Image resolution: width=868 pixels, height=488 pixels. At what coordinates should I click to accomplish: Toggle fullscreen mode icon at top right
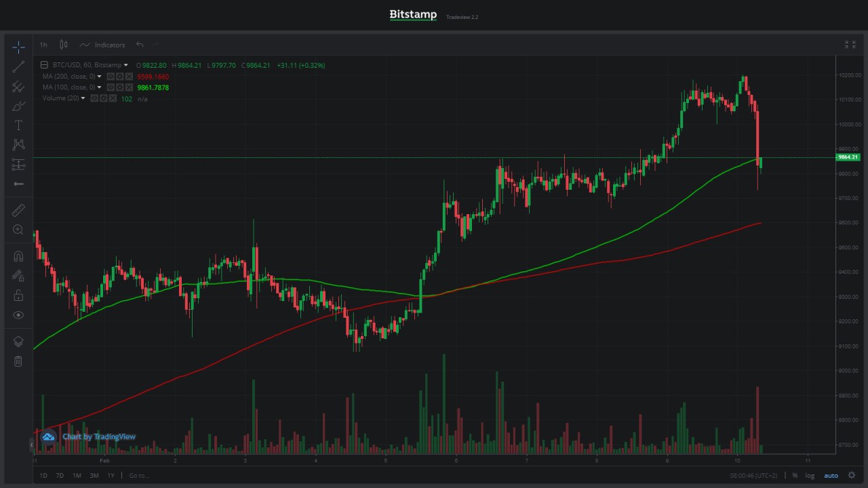[850, 45]
